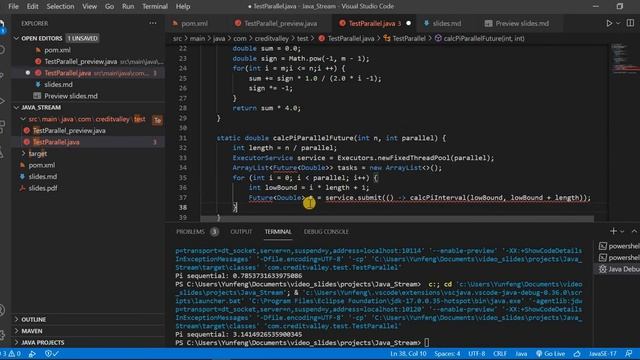Viewport: 640px width, 360px height.
Task: Open the Selection menu
Action: (60, 6)
